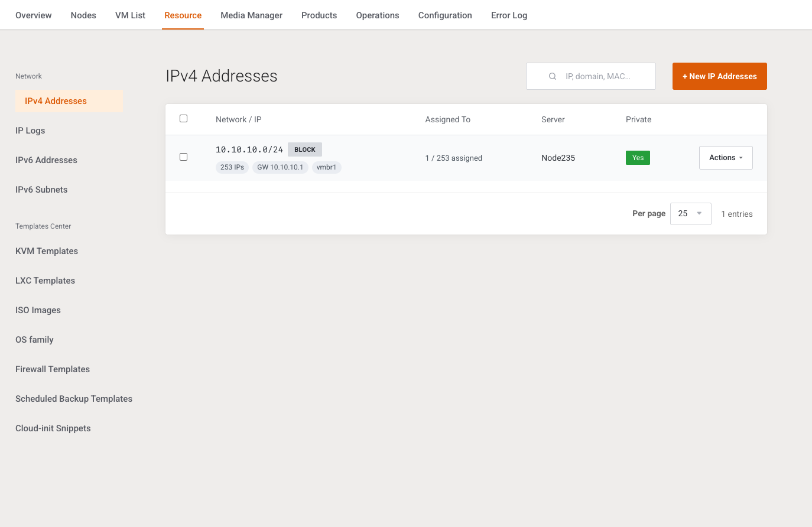Open Cloud-init Snippets in the sidebar

(53, 428)
